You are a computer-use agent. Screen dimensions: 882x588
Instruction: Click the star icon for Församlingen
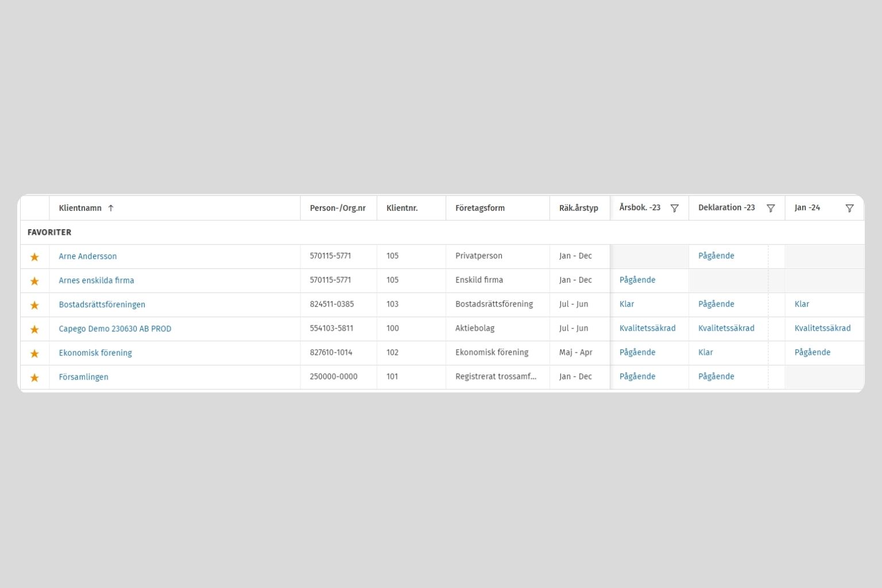coord(34,377)
